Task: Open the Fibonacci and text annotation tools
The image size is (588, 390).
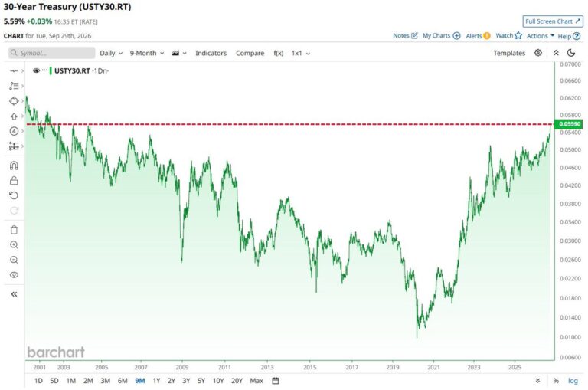Action: (14, 86)
